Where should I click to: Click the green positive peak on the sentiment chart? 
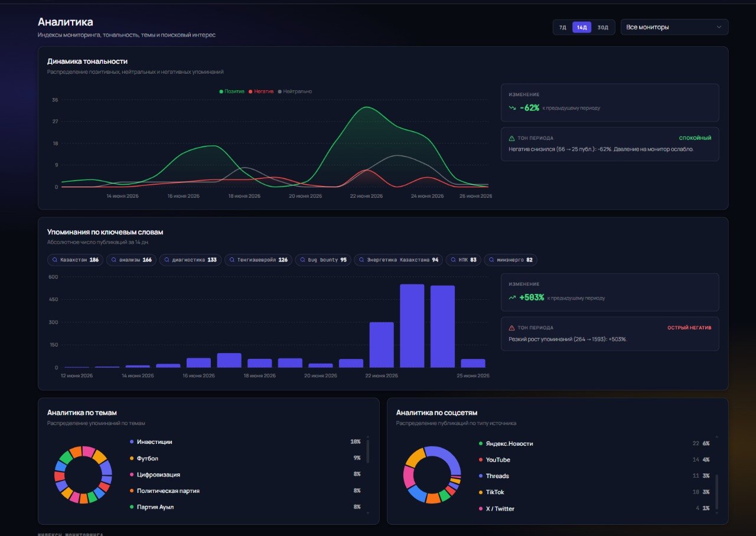pos(367,107)
